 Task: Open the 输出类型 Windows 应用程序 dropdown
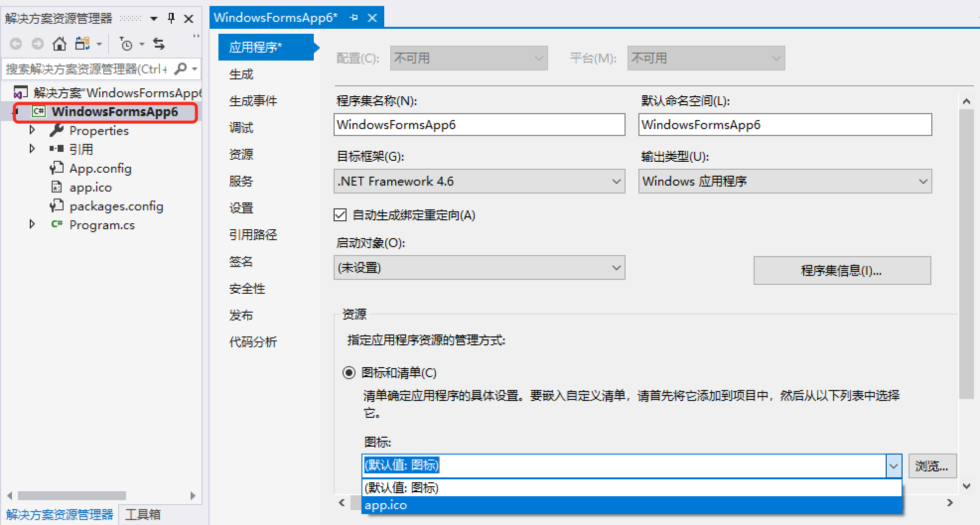click(x=923, y=181)
